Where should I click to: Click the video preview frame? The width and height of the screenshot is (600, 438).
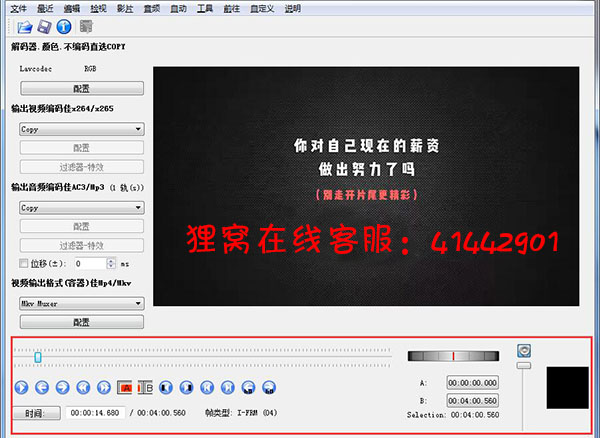pyautogui.click(x=366, y=186)
